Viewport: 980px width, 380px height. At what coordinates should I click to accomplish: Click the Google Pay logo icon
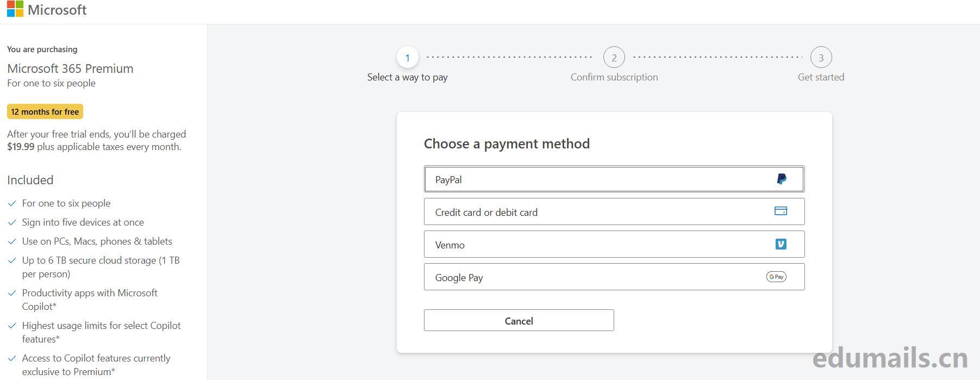pyautogui.click(x=776, y=277)
